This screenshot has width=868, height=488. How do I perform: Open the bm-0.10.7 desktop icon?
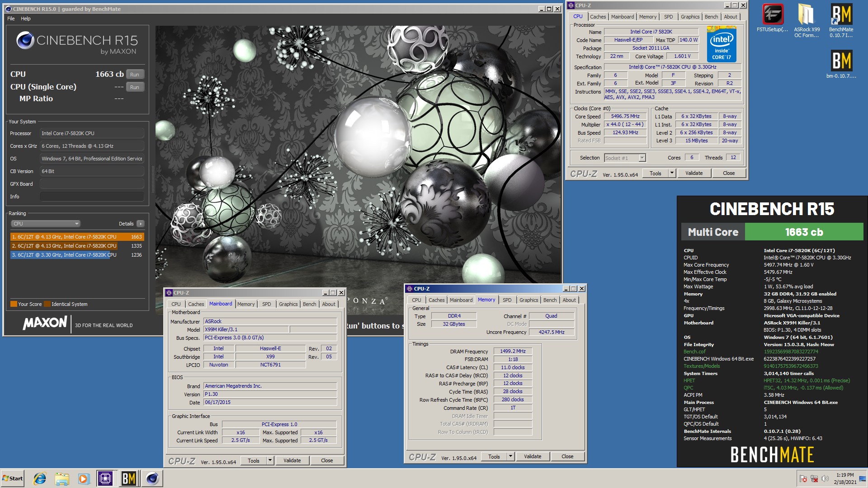[841, 64]
